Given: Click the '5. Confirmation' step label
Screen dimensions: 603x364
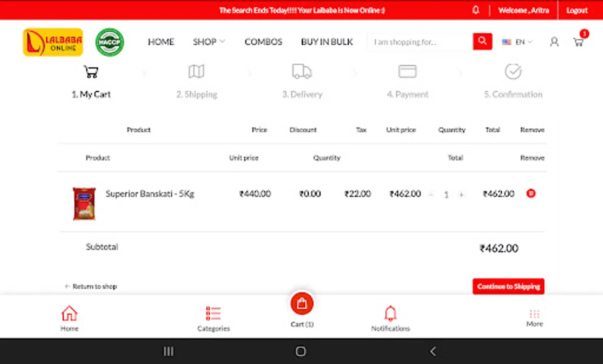Looking at the screenshot, I should tap(513, 94).
